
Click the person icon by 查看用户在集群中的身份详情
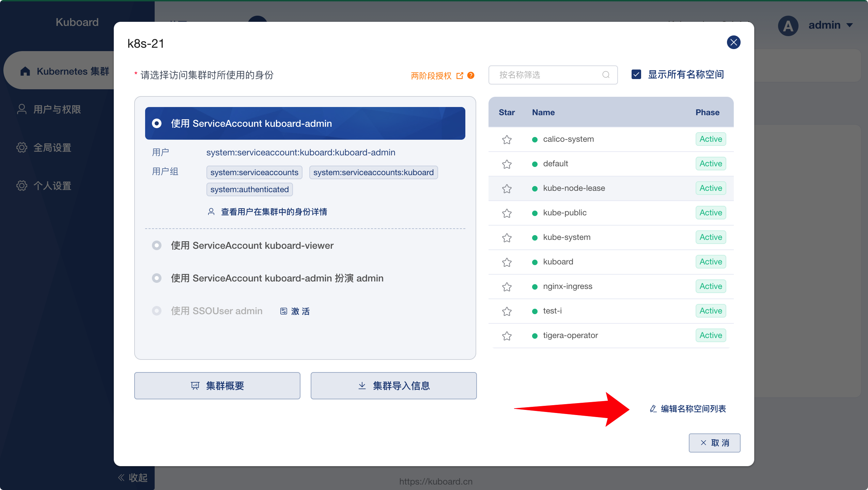[211, 212]
